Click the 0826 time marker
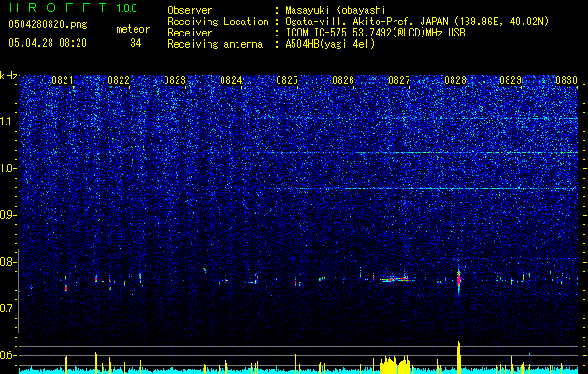 pyautogui.click(x=343, y=80)
